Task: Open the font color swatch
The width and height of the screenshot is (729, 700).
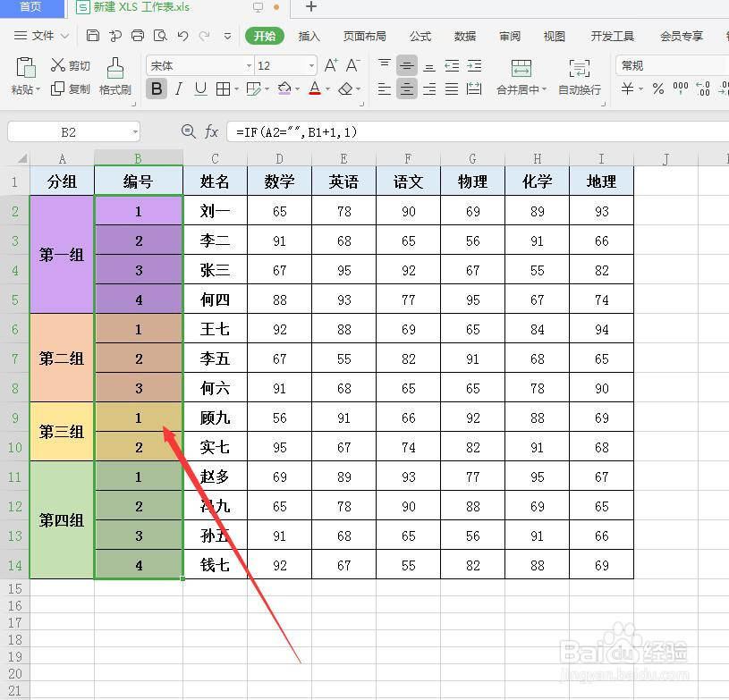Action: pos(315,89)
